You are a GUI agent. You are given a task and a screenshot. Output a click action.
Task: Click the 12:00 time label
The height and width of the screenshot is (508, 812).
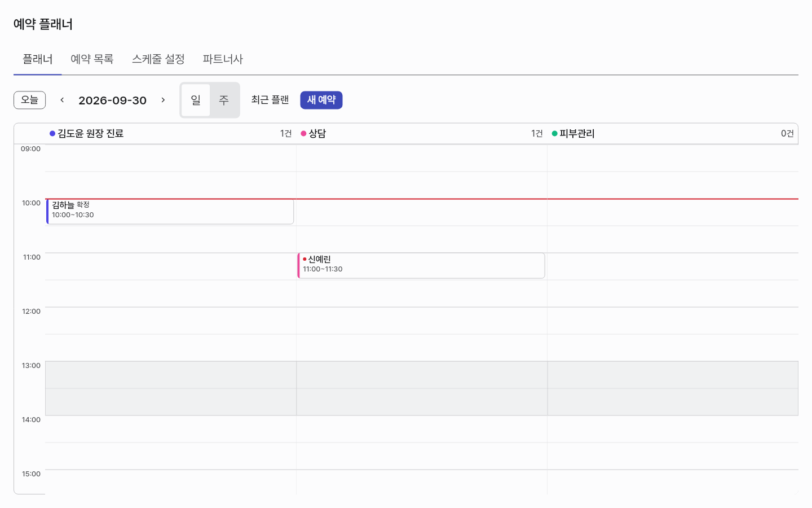31,312
